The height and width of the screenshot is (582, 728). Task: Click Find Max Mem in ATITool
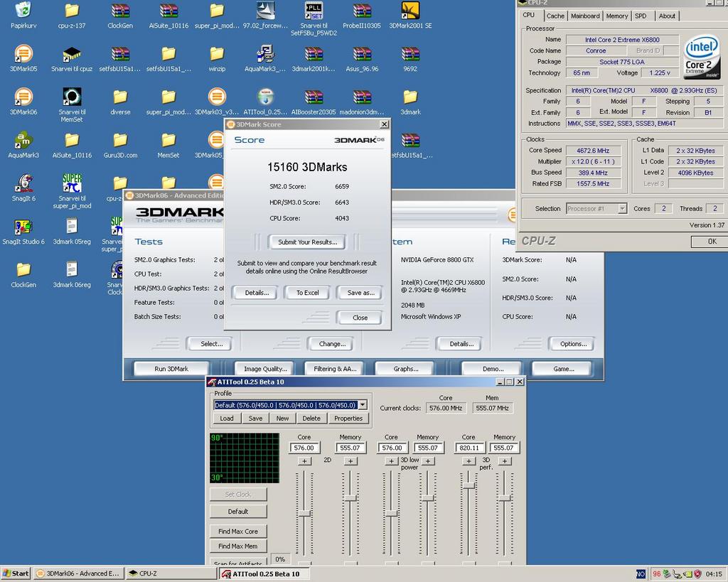pos(238,546)
